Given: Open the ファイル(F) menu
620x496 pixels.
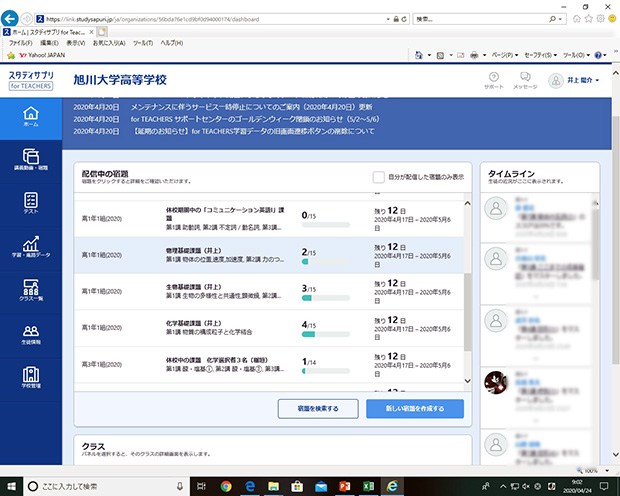Looking at the screenshot, I should [21, 43].
